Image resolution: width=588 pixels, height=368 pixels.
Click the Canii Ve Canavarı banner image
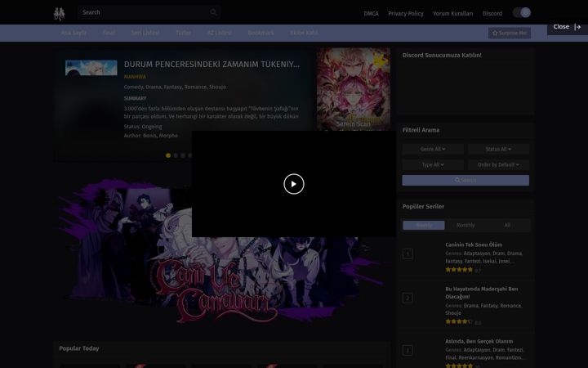click(221, 249)
